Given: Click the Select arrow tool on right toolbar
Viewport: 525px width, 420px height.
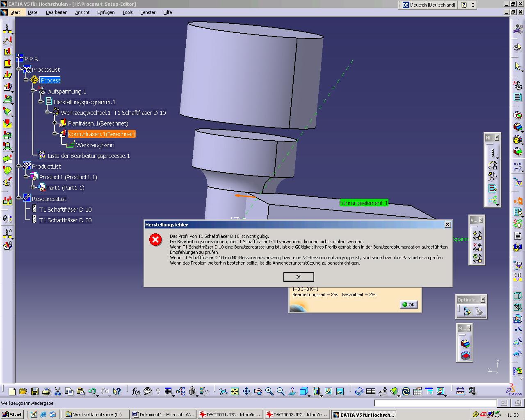Looking at the screenshot, I should coord(518,66).
